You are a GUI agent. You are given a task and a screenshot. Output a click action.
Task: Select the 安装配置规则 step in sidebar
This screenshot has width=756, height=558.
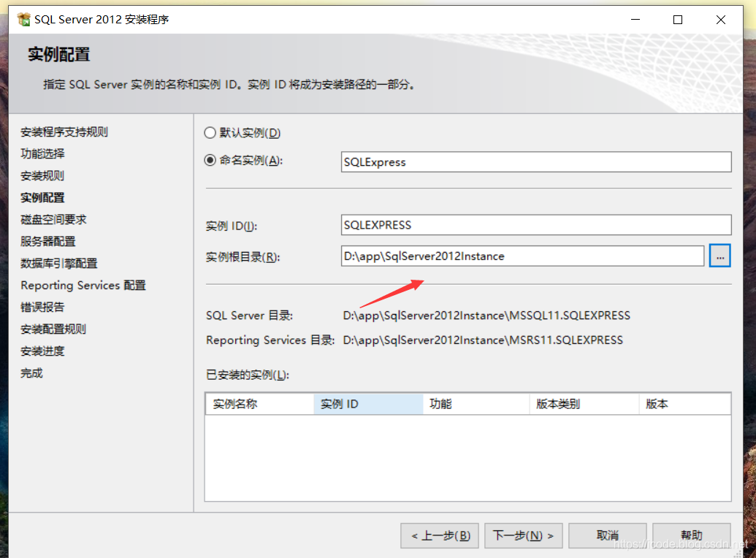(x=53, y=329)
